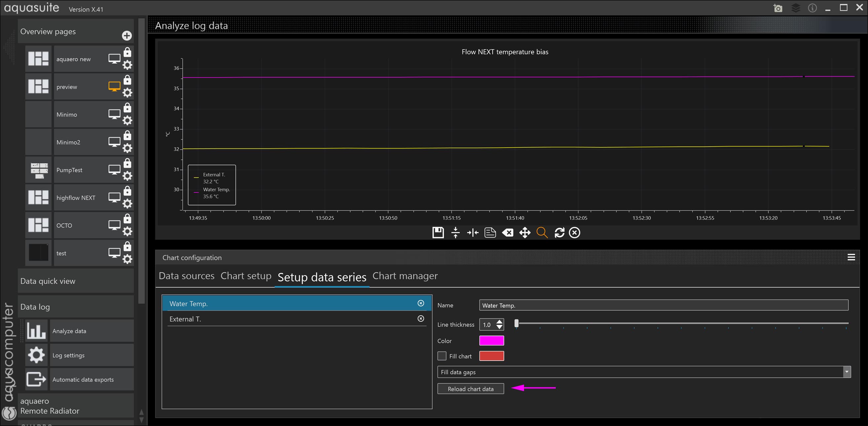Click the magenta line Color swatch

[491, 340]
